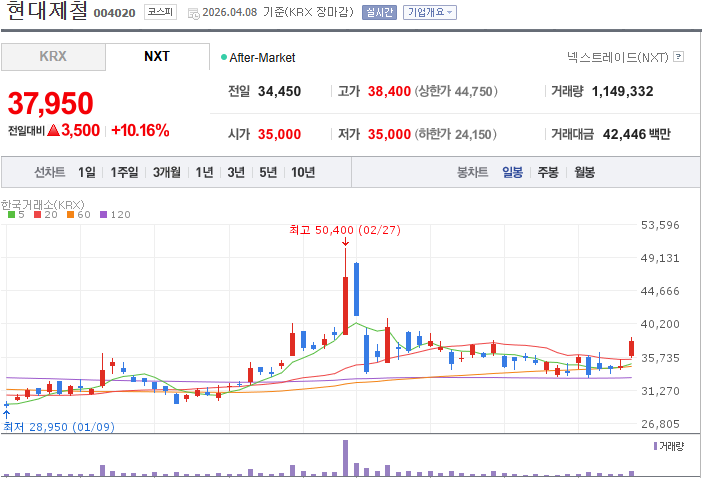Click the red up triangle next to 3,500

point(53,130)
